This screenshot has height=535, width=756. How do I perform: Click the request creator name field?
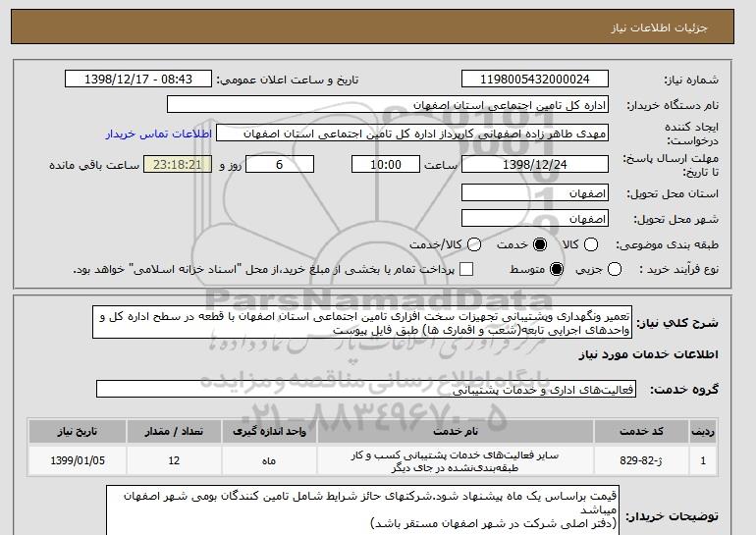click(412, 134)
